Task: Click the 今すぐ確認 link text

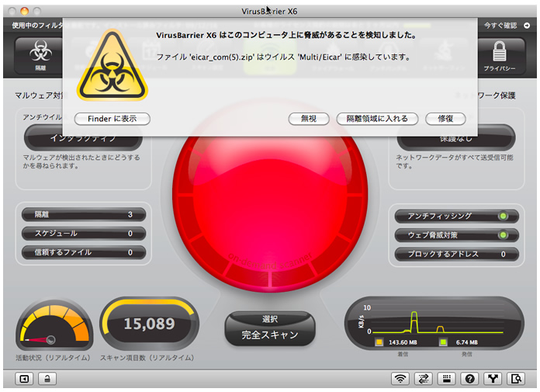Action: click(x=500, y=26)
